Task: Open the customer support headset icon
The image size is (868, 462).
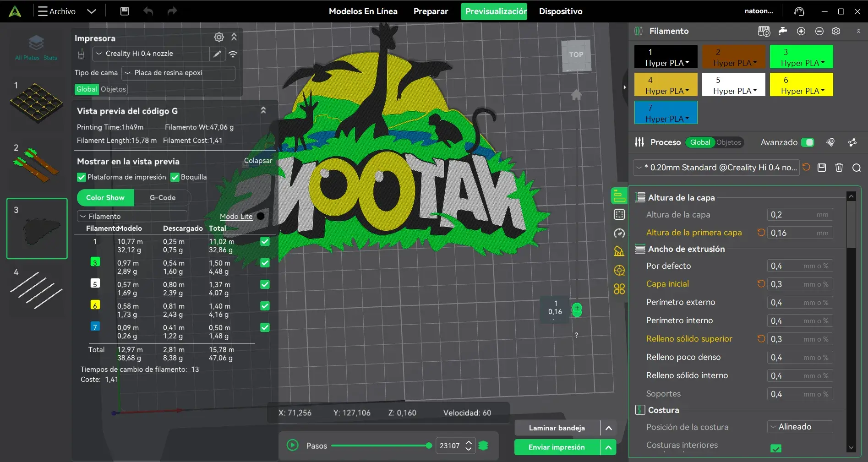Action: pyautogui.click(x=799, y=11)
